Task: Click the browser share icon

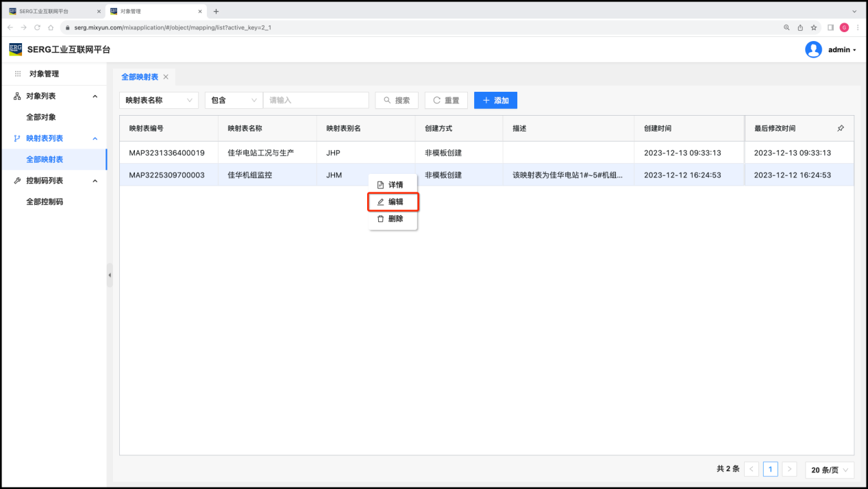Action: click(x=800, y=27)
